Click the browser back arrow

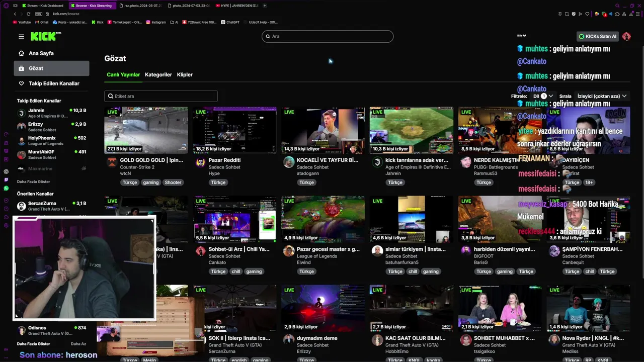pyautogui.click(x=15, y=14)
